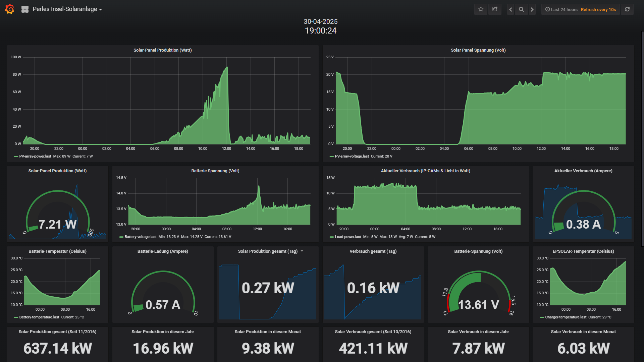Open the share dashboard icon
The image size is (644, 362).
pyautogui.click(x=495, y=9)
